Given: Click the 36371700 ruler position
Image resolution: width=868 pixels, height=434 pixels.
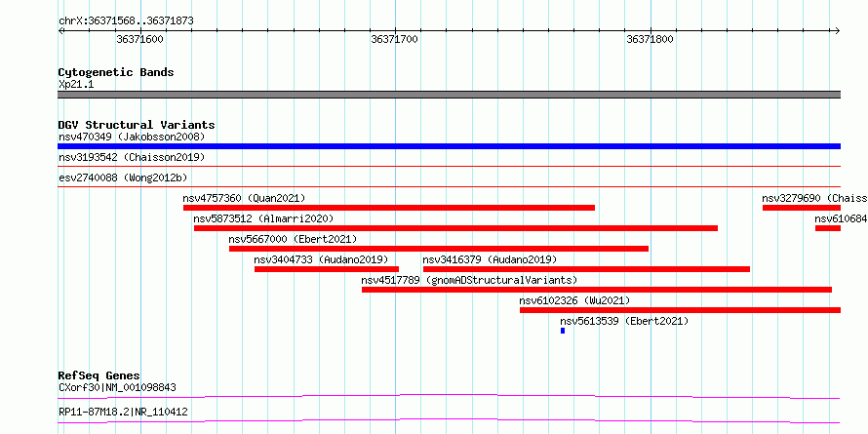Looking at the screenshot, I should (x=395, y=39).
